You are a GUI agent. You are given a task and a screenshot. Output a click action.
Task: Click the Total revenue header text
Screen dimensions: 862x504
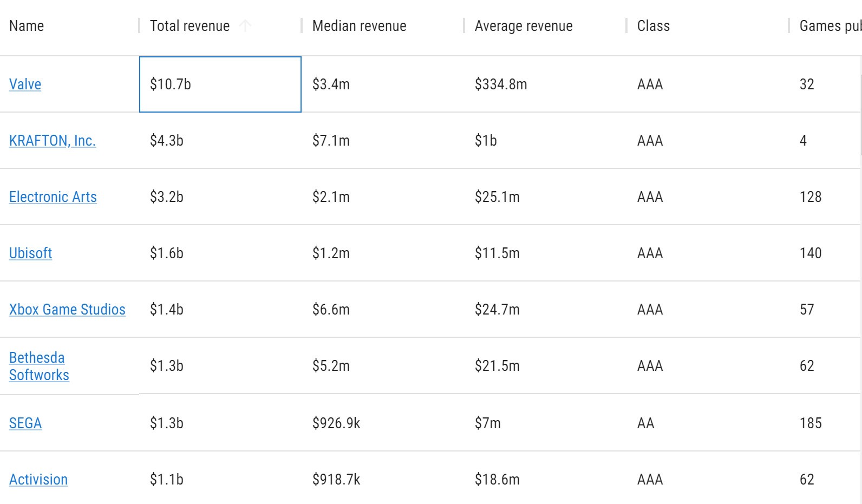(190, 26)
